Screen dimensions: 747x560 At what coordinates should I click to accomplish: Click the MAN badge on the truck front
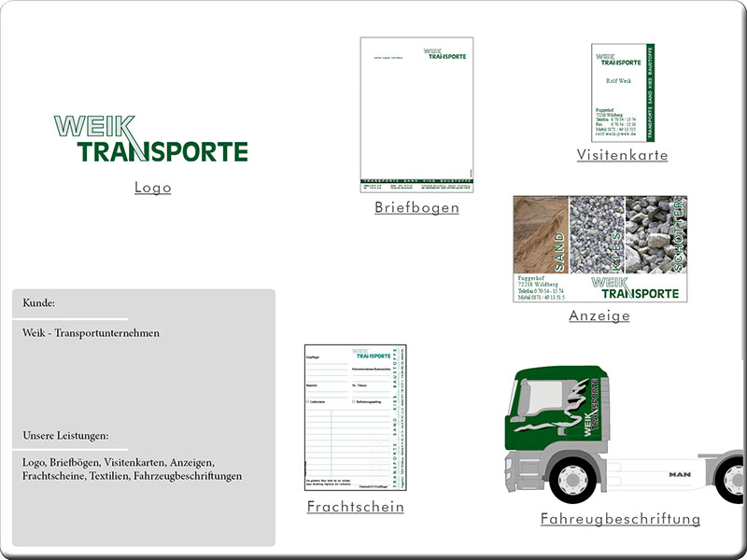(679, 475)
